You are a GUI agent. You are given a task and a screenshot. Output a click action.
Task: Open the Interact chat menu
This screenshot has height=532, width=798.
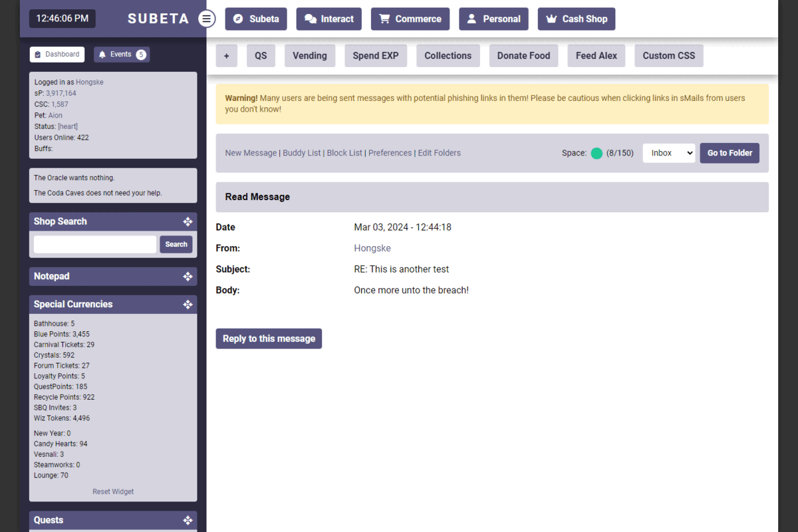click(329, 19)
